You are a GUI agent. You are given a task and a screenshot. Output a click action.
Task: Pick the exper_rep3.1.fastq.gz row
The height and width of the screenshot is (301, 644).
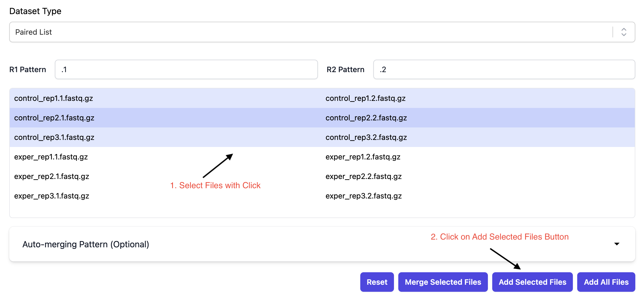(x=52, y=196)
